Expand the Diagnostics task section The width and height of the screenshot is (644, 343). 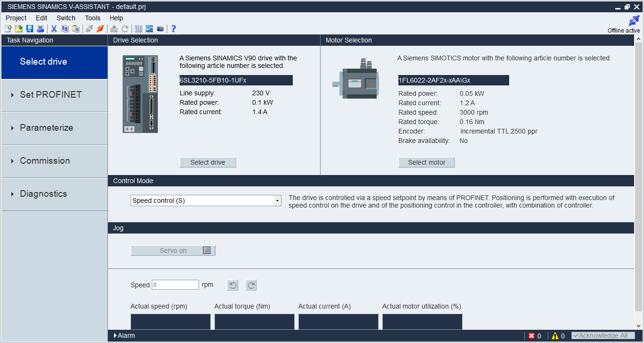coord(43,194)
